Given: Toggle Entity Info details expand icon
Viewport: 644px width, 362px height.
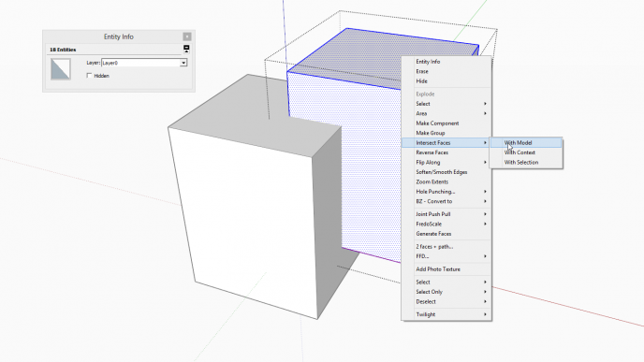Looking at the screenshot, I should 186,50.
